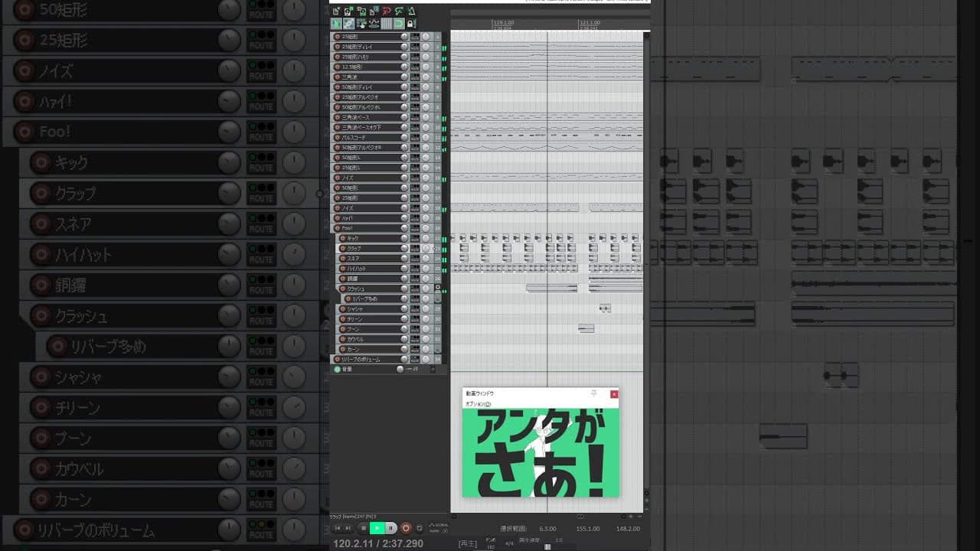Toggle the item grouping toolbar icon
The width and height of the screenshot is (980, 551).
(x=349, y=24)
